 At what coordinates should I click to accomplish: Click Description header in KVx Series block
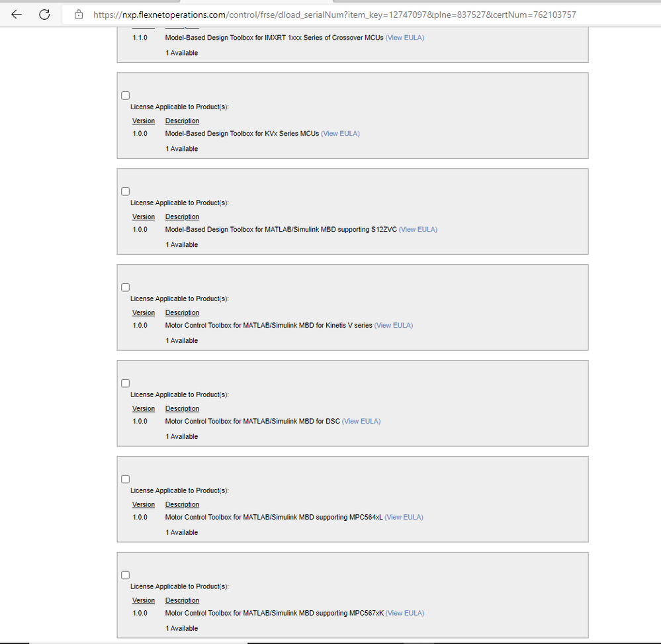click(182, 121)
